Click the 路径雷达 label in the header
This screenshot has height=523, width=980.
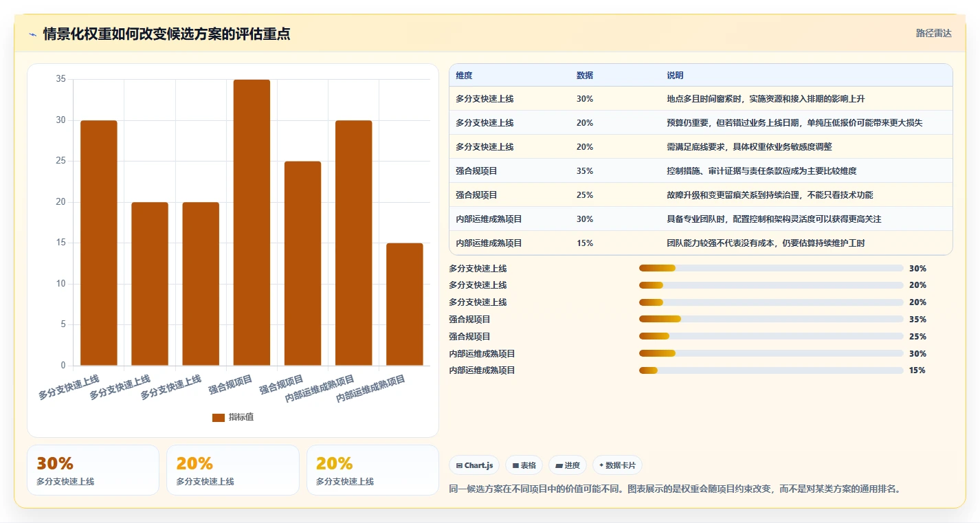tap(933, 33)
